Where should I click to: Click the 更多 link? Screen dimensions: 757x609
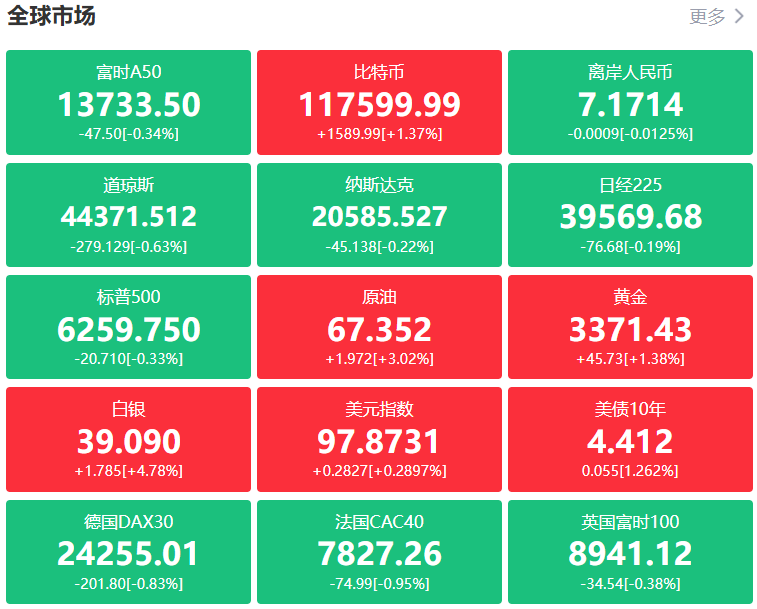click(707, 16)
